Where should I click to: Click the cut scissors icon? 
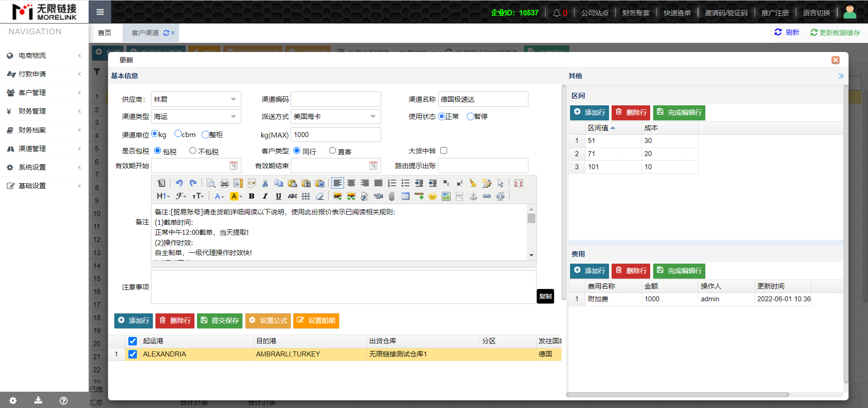pyautogui.click(x=265, y=183)
